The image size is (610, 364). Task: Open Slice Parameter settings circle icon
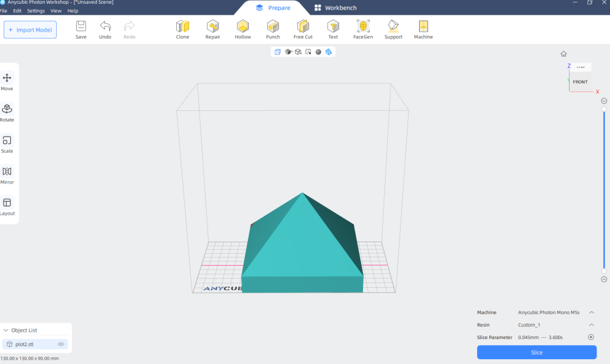pyautogui.click(x=591, y=337)
